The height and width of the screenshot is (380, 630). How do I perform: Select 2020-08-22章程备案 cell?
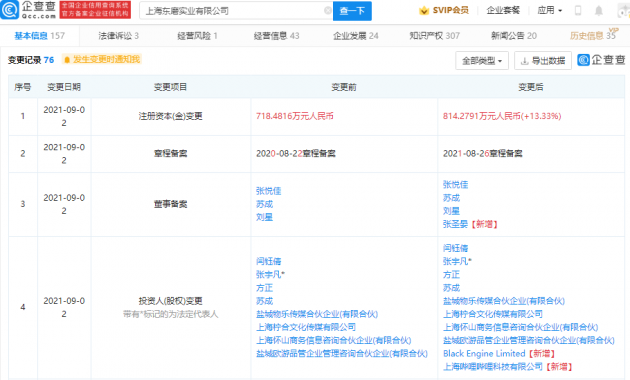tap(295, 153)
